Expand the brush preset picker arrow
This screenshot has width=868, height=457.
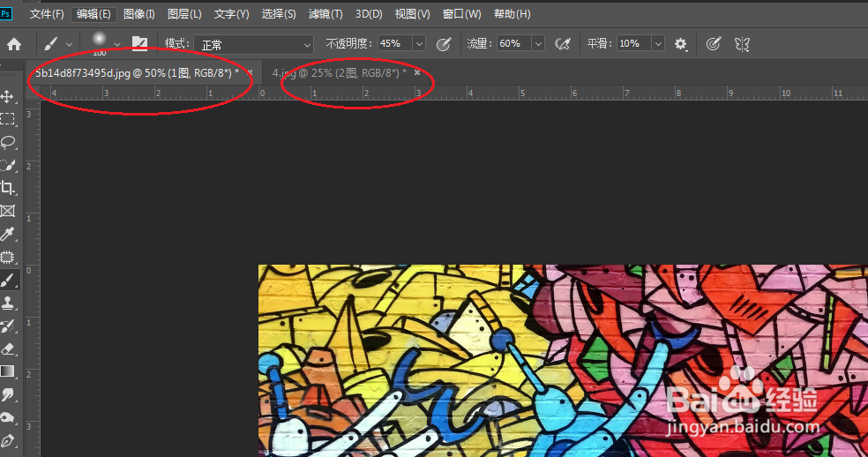[116, 44]
